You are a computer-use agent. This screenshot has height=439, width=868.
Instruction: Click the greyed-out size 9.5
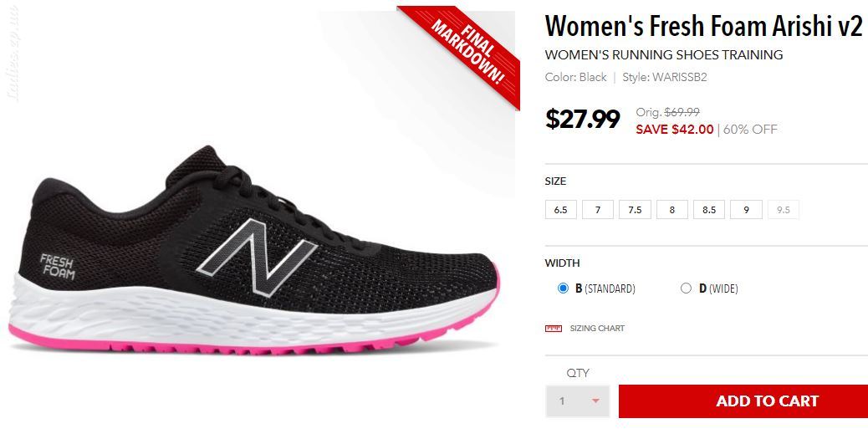point(784,210)
